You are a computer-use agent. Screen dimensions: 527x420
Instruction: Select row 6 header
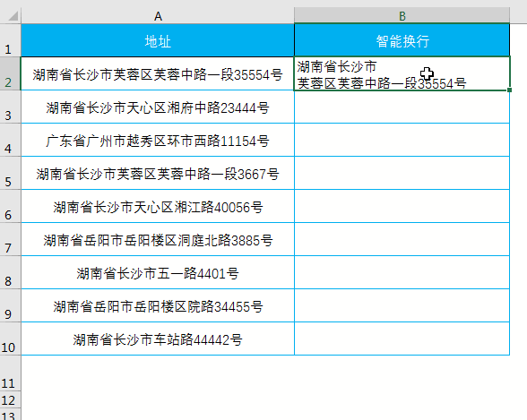pos(10,206)
